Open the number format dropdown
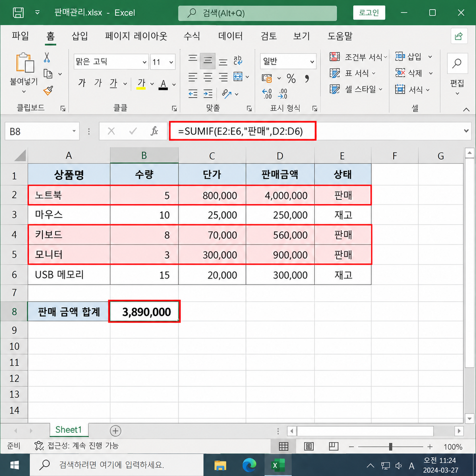The height and width of the screenshot is (476, 476). pyautogui.click(x=312, y=62)
